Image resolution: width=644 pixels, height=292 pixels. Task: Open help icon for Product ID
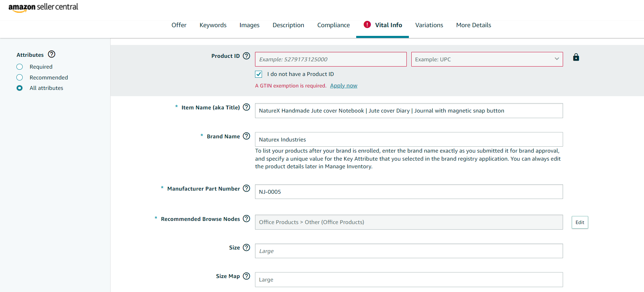tap(247, 56)
